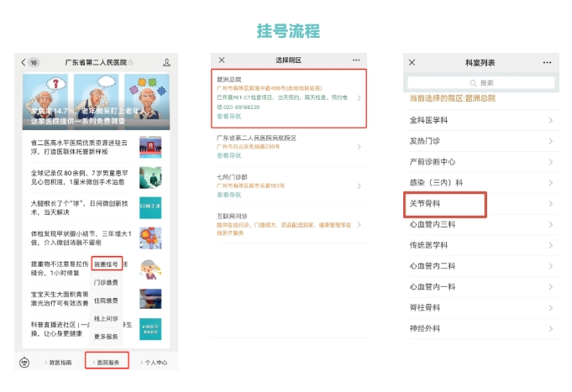The width and height of the screenshot is (572, 392).
Task: Click teal thumbnail of 科普直播进社区 article
Action: click(x=150, y=329)
